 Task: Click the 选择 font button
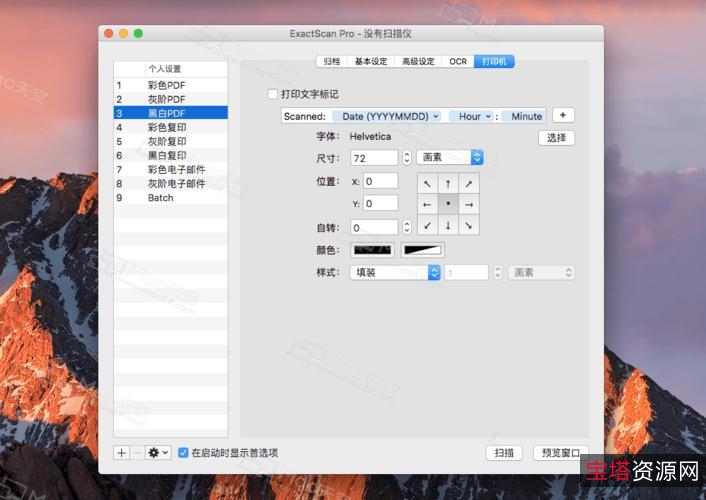click(x=556, y=137)
